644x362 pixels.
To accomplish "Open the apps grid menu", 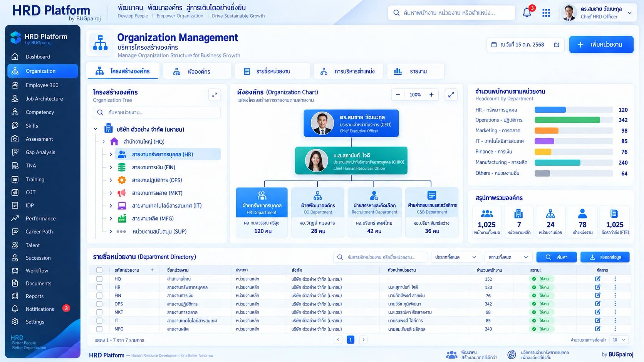I will click(x=546, y=13).
